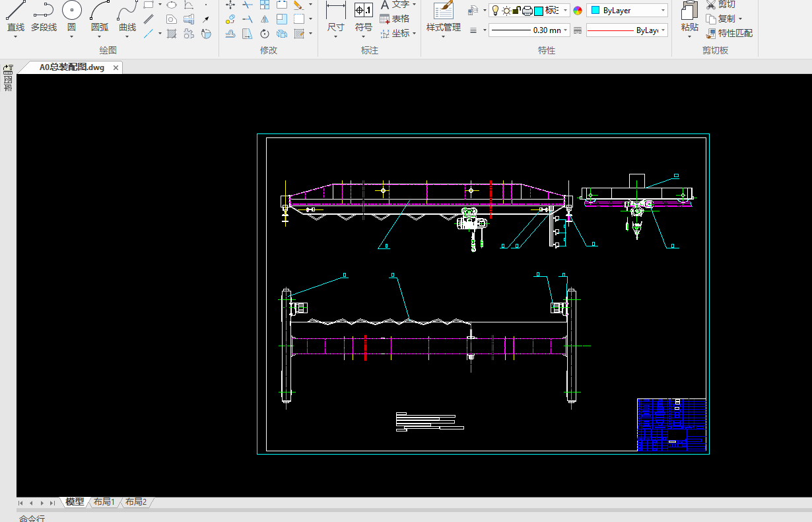This screenshot has width=812, height=522.
Task: Click the hatch fill icon in 绘图 panel
Action: click(171, 34)
